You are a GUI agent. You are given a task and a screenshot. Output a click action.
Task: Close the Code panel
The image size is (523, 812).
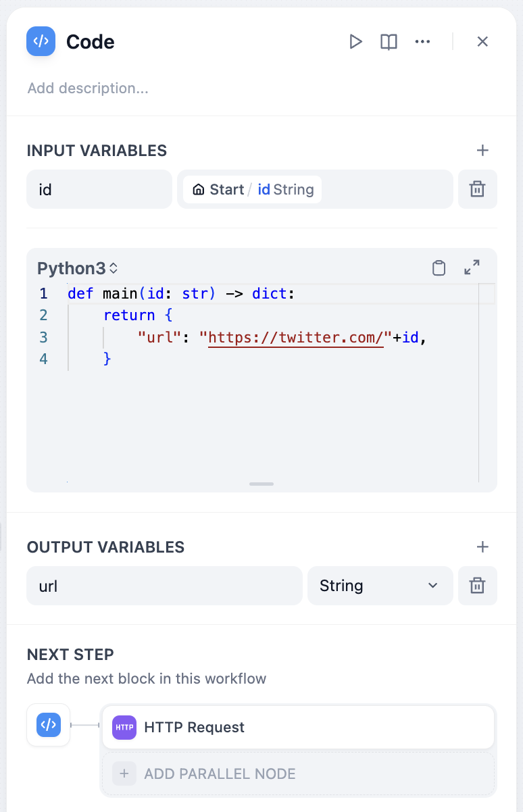pyautogui.click(x=482, y=42)
